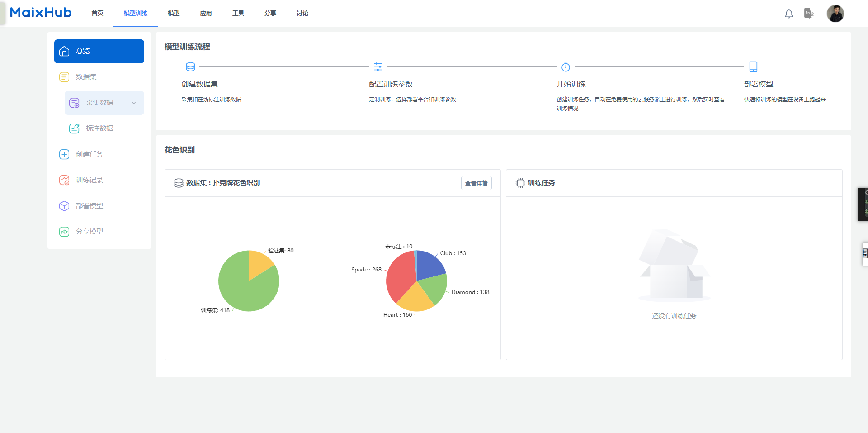Screen dimensions: 868x433
Task: Click the MaixHub logo
Action: pyautogui.click(x=41, y=13)
